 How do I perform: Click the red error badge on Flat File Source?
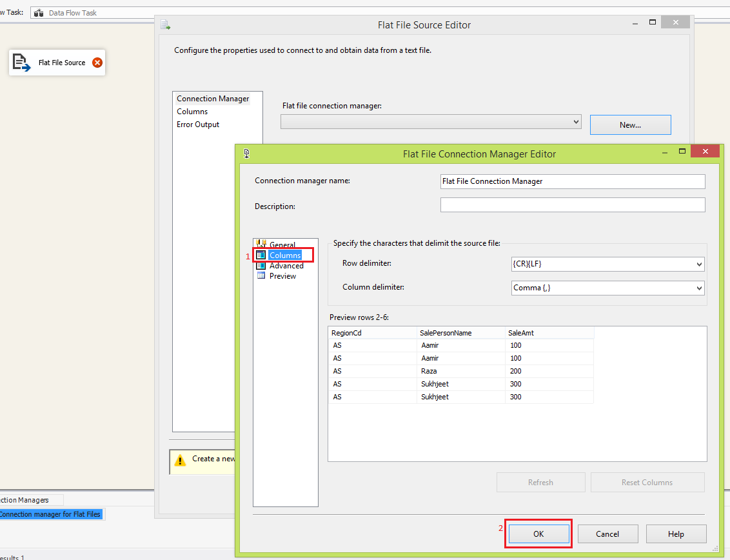[x=97, y=62]
